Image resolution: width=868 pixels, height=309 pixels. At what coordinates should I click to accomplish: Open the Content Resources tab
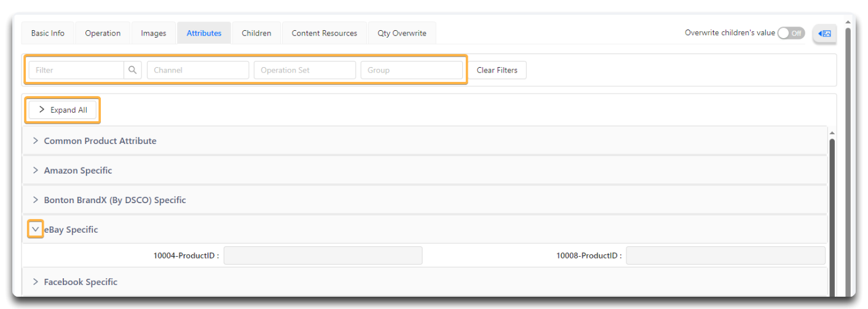coord(325,33)
